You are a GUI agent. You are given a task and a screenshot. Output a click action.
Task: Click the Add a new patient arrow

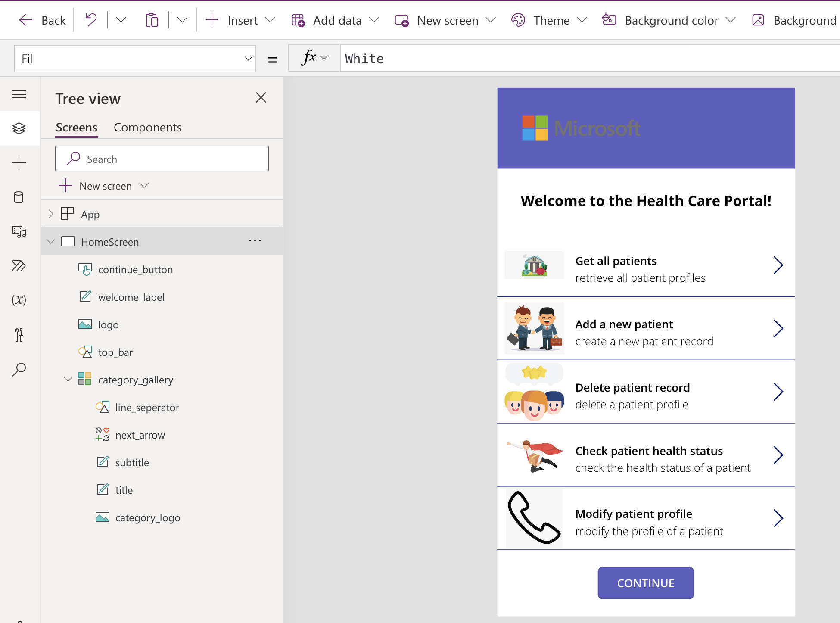[x=778, y=328]
